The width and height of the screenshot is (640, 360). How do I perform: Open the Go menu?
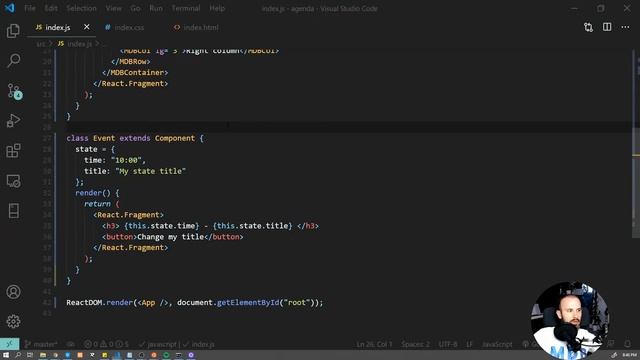click(x=135, y=8)
